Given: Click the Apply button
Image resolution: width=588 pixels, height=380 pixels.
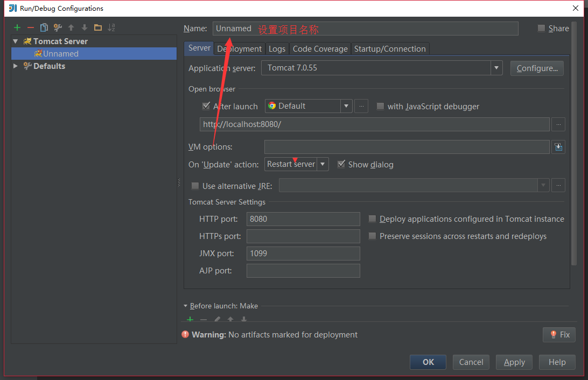Looking at the screenshot, I should 514,362.
